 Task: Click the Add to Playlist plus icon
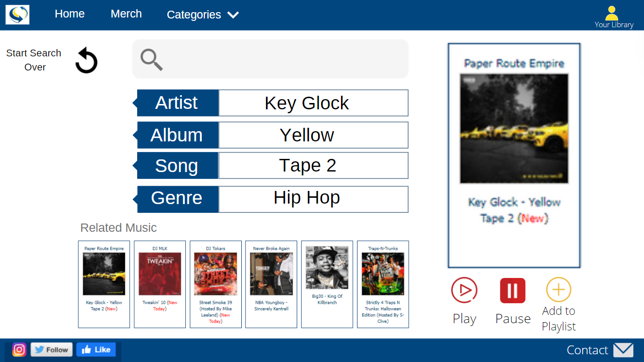(558, 290)
